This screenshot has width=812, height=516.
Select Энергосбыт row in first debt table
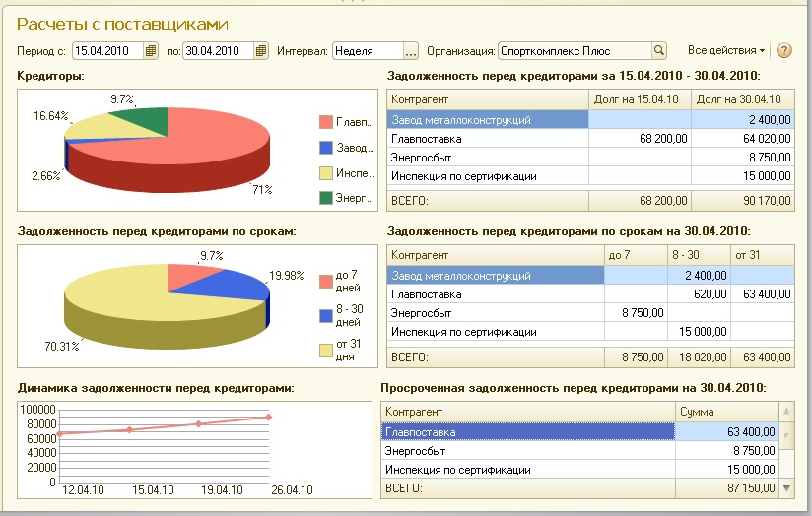click(x=590, y=158)
